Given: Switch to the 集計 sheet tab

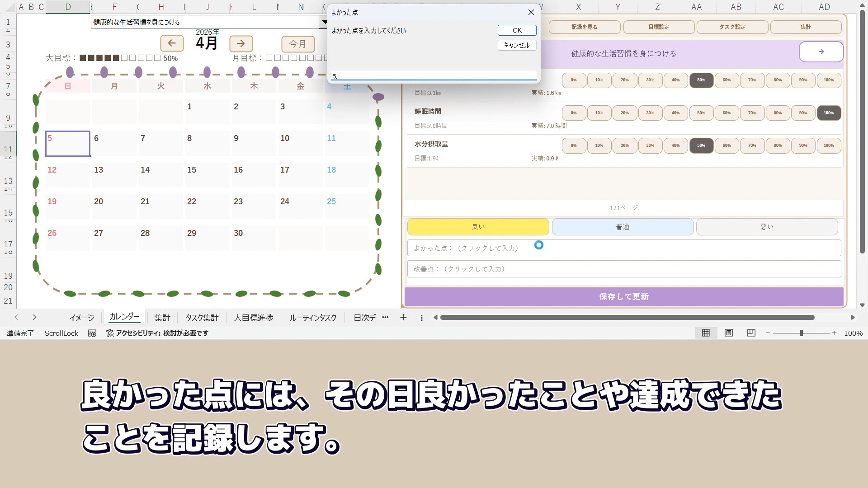Looking at the screenshot, I should (162, 318).
